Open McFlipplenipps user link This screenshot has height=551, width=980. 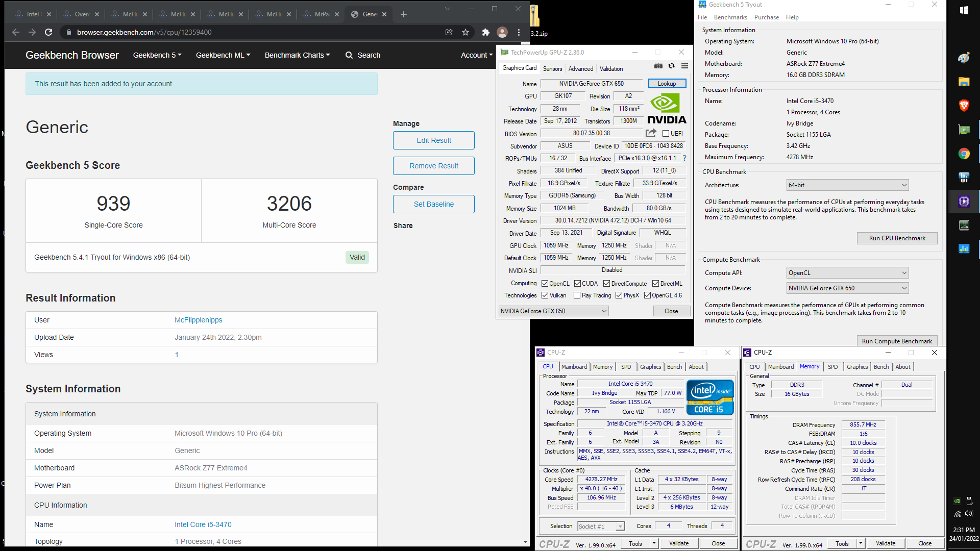(x=199, y=320)
